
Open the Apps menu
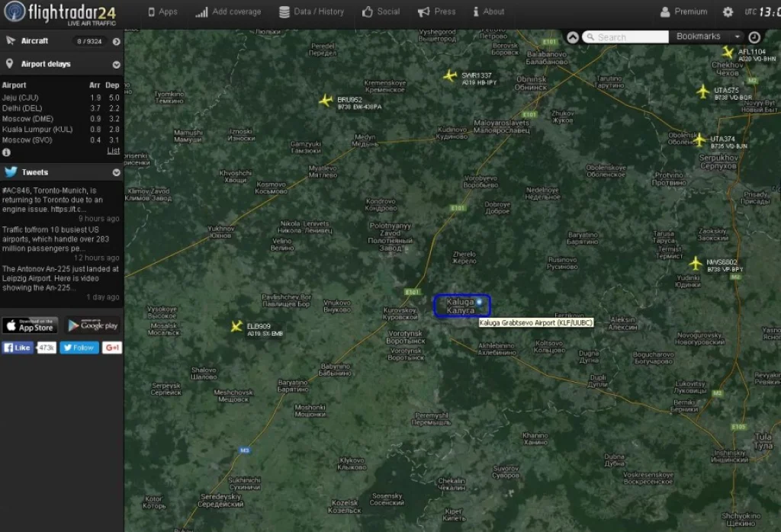pos(162,11)
